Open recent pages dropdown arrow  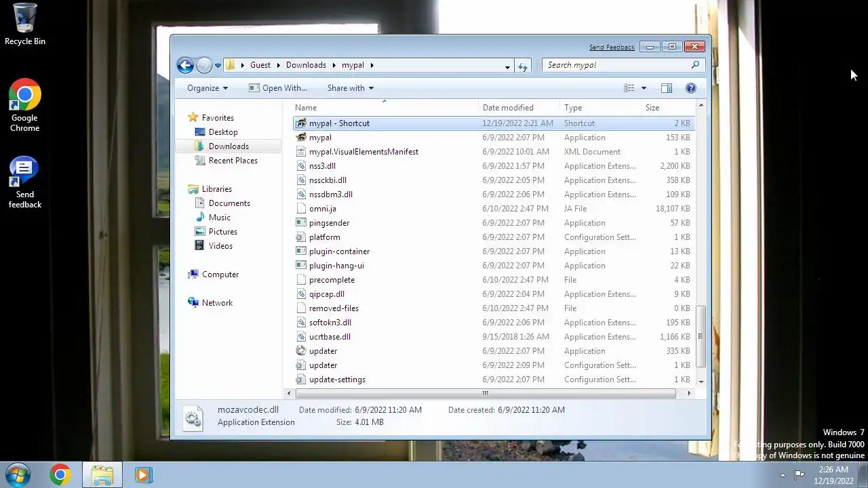tap(218, 66)
